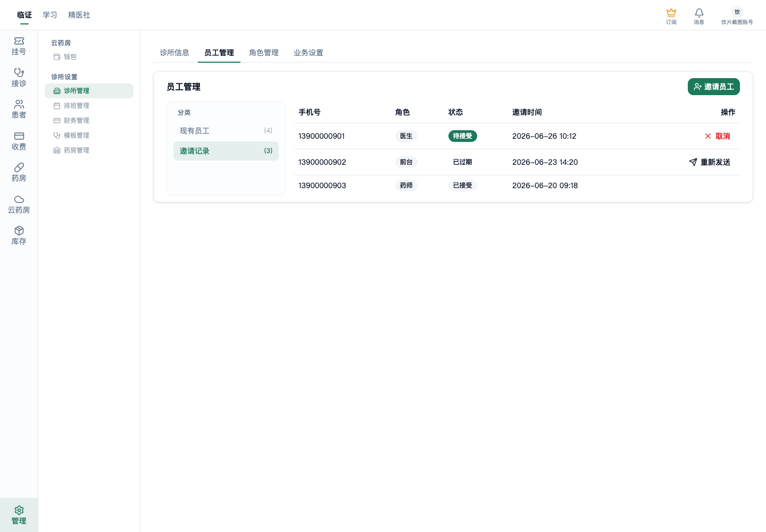Open 管理 management gear at the sidebar bottom
The height and width of the screenshot is (532, 766).
pos(19,516)
